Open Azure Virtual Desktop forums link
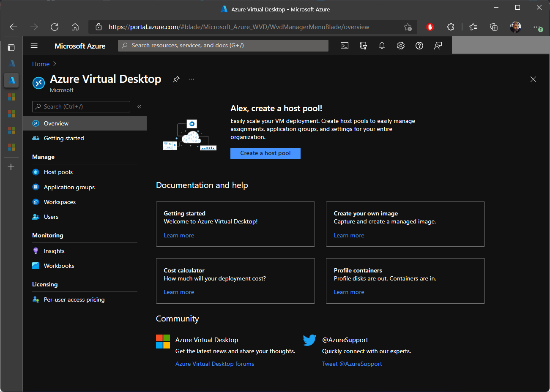550x392 pixels. pyautogui.click(x=215, y=364)
